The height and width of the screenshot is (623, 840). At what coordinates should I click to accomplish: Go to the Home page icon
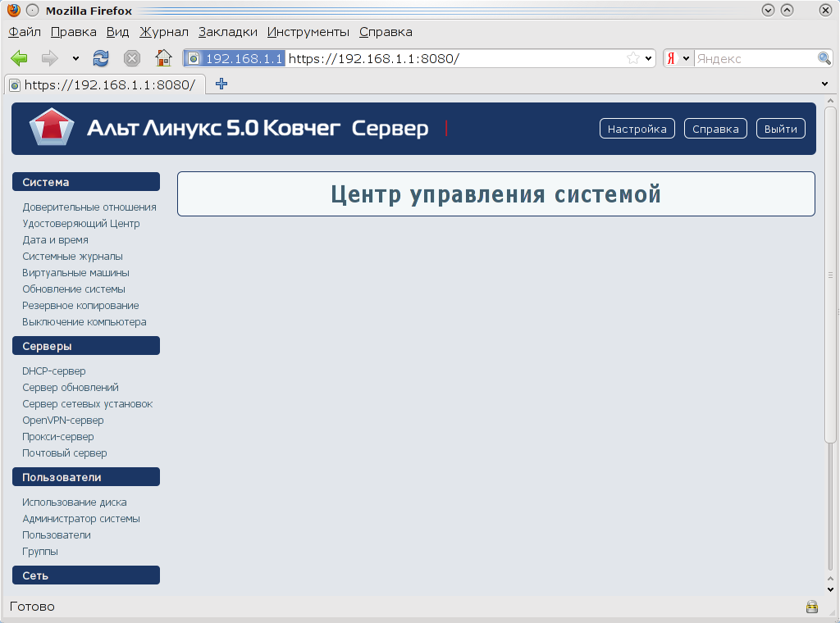coord(163,58)
